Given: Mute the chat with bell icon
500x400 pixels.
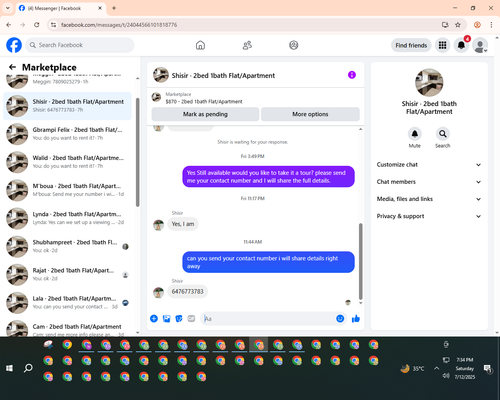Looking at the screenshot, I should coord(415,134).
